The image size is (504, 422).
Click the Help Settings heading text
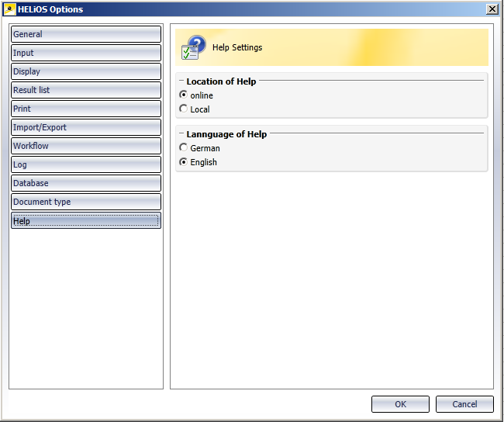(237, 47)
